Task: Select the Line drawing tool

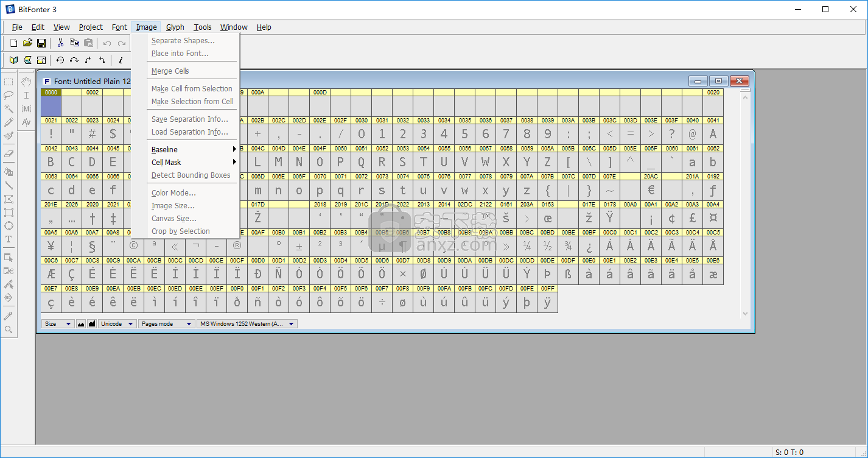Action: click(9, 185)
